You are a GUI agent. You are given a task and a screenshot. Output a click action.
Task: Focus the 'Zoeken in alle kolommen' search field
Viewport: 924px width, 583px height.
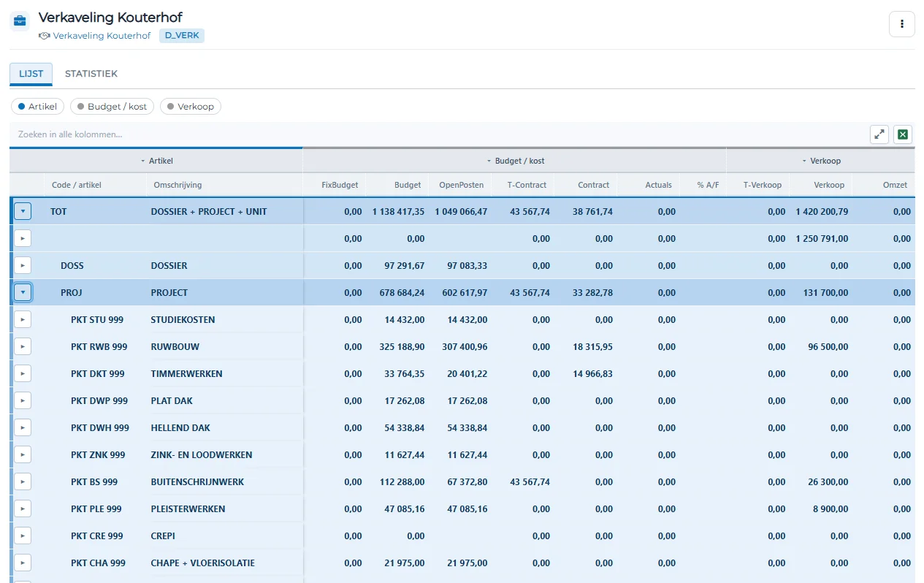point(438,134)
